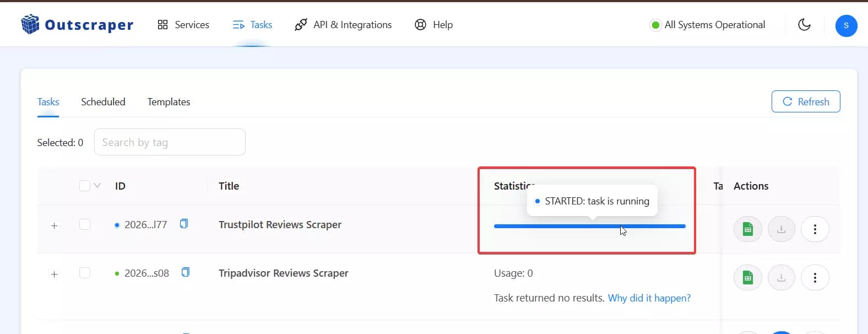
Task: Switch to the Scheduled tab
Action: pos(103,102)
